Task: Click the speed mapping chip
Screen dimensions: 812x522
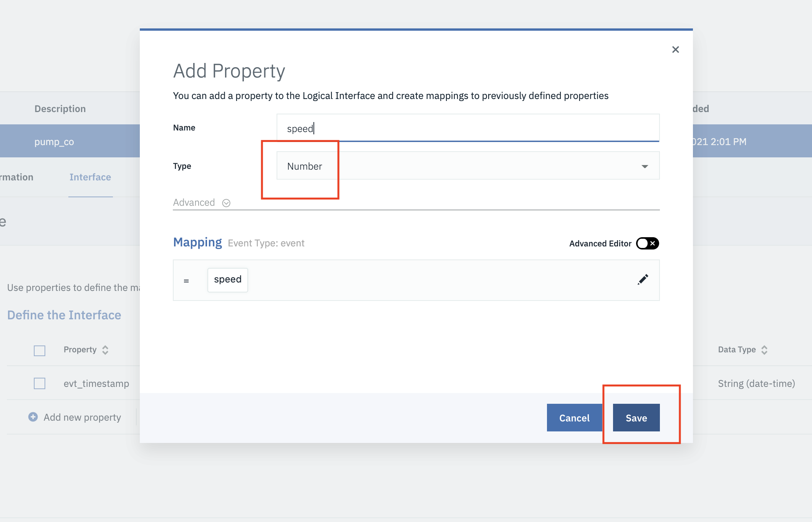Action: coord(228,280)
